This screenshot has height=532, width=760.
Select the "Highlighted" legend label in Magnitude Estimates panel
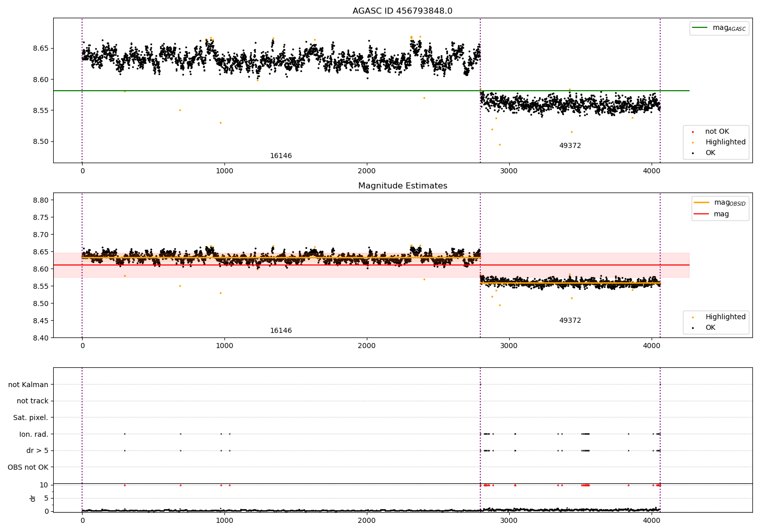point(726,317)
